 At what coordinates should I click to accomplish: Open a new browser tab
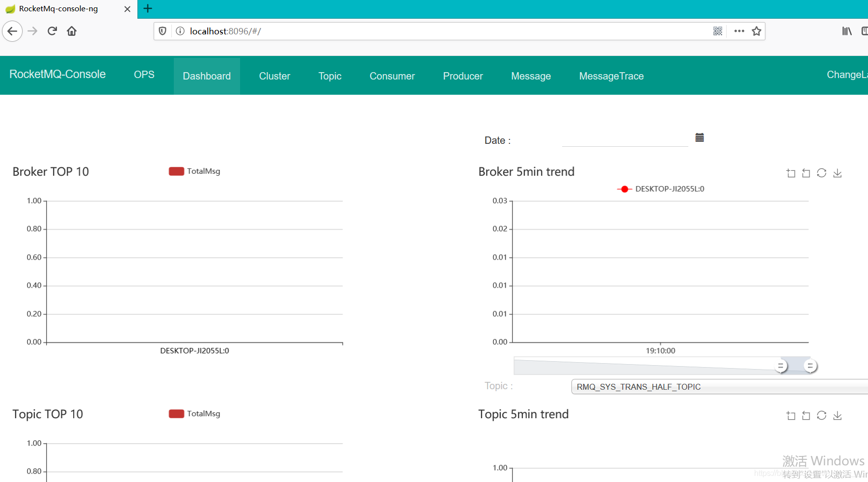point(148,8)
